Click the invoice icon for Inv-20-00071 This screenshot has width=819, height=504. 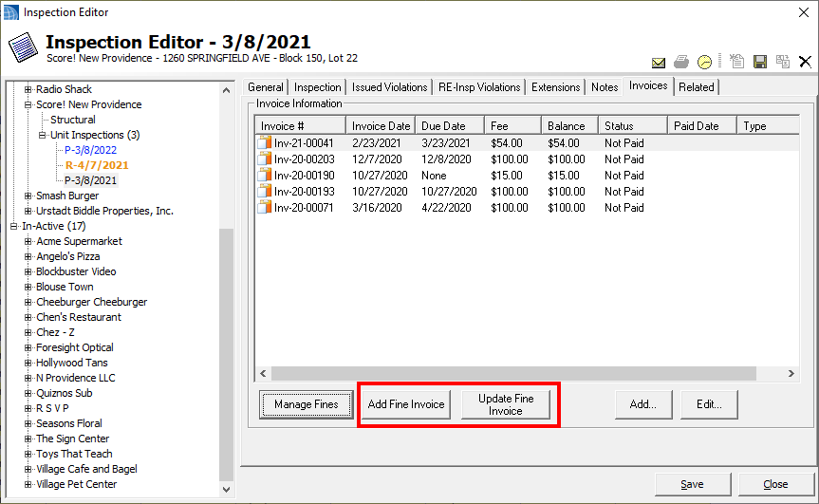(x=265, y=207)
